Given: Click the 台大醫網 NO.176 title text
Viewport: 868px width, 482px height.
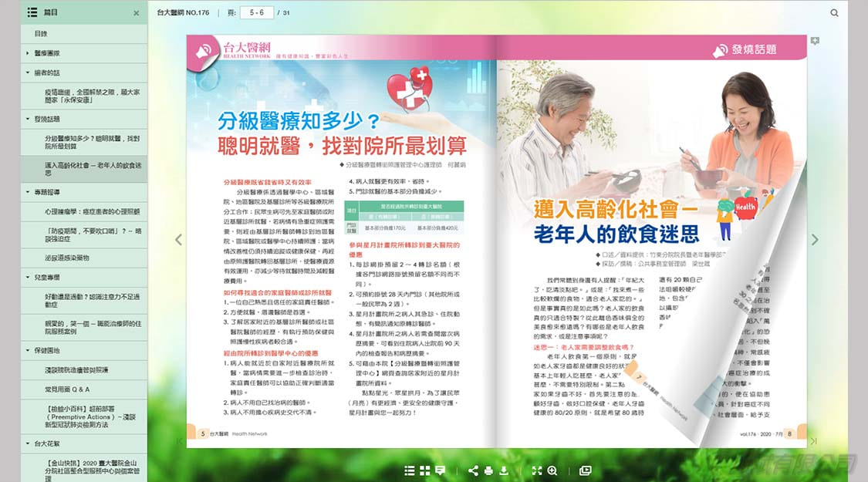Looking at the screenshot, I should point(183,12).
